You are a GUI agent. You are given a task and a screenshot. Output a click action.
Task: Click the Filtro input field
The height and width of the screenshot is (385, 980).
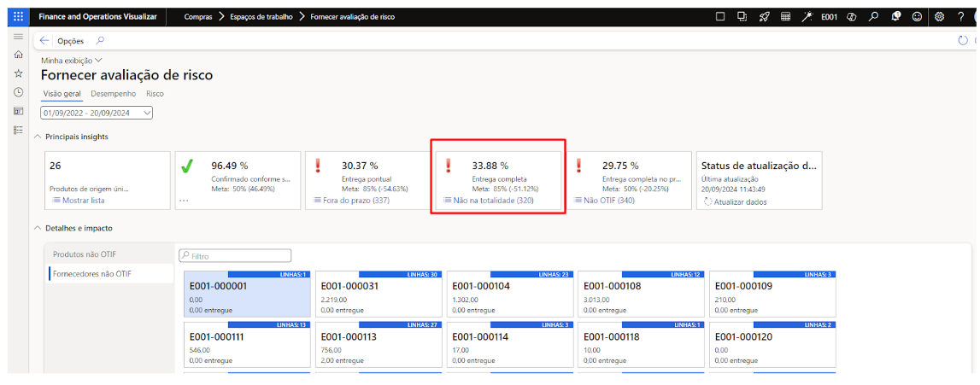click(235, 255)
